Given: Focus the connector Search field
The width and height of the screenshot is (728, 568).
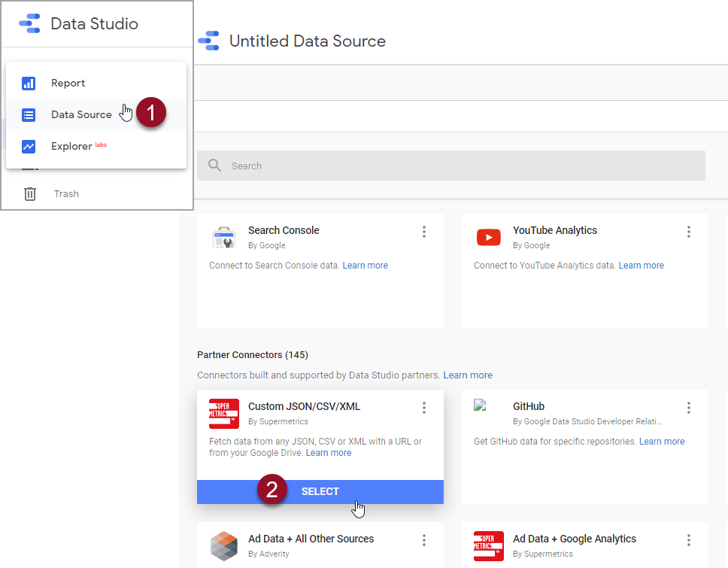Looking at the screenshot, I should (451, 166).
